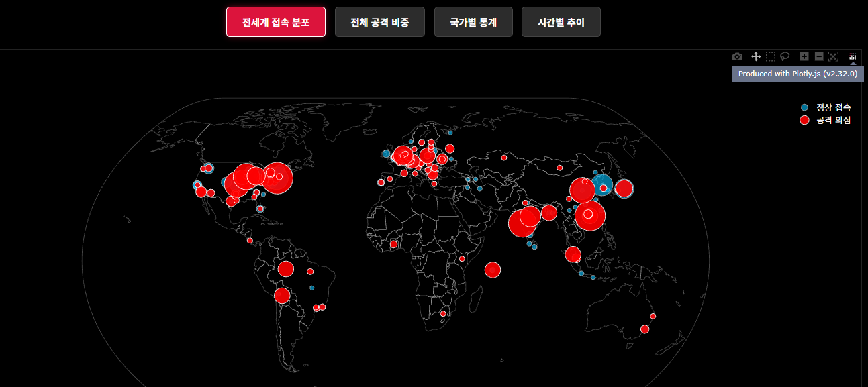Click the red marker near Madagascar
Image resolution: width=868 pixels, height=387 pixels.
click(x=492, y=269)
